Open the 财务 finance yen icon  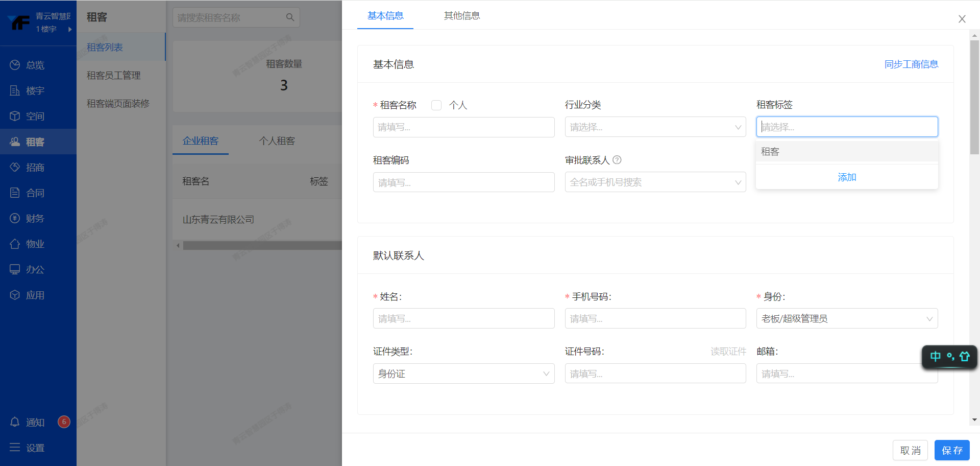(15, 218)
